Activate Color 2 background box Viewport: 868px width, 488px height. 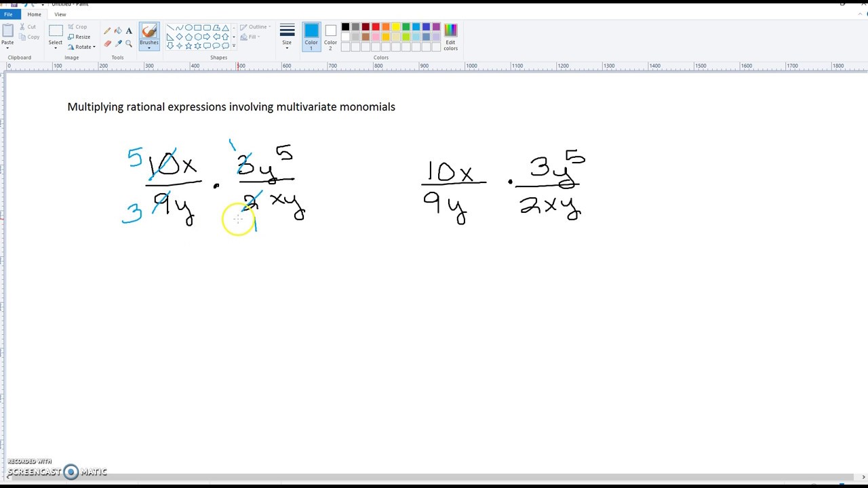point(330,37)
